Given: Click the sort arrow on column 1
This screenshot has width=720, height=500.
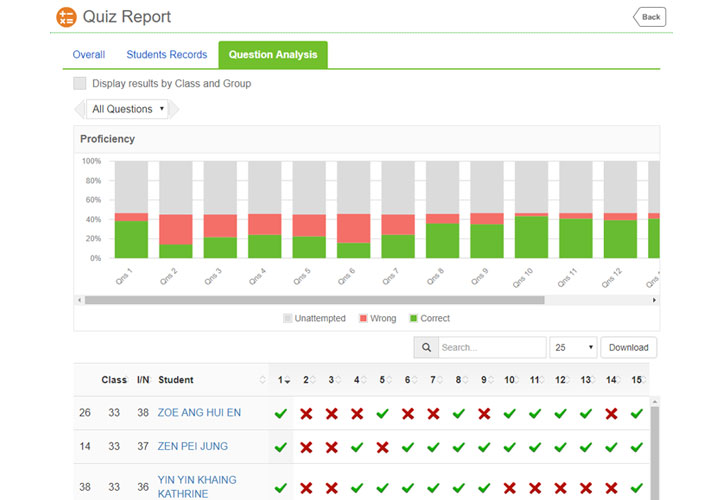Looking at the screenshot, I should pyautogui.click(x=288, y=381).
